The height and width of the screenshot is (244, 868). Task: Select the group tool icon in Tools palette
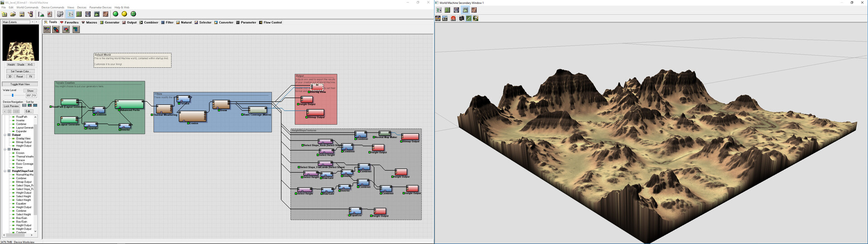76,29
